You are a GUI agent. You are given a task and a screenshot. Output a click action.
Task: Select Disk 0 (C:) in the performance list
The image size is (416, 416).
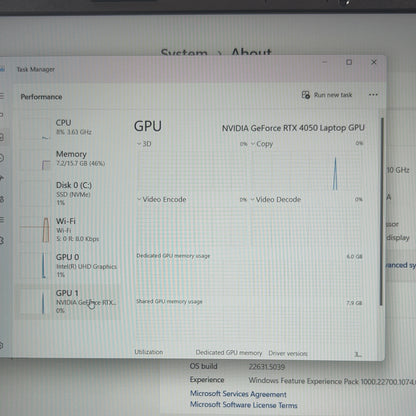68,194
